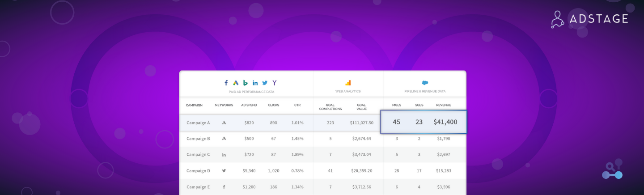Click the $15,283 revenue for Campaign D
This screenshot has width=644, height=195.
444,171
